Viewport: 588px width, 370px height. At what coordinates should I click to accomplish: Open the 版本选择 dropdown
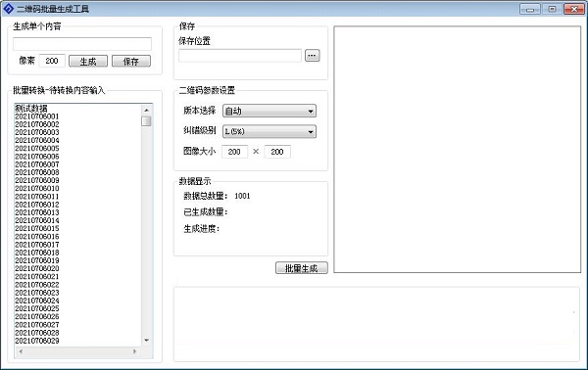click(x=269, y=111)
